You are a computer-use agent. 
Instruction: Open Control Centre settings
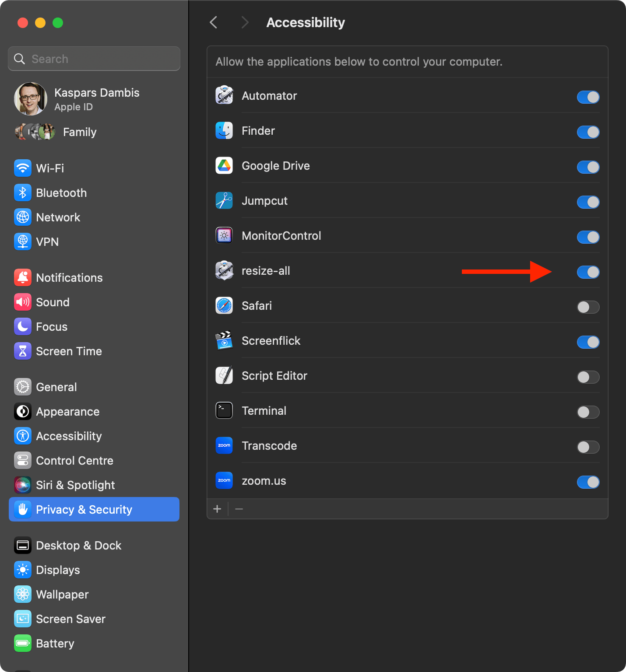point(94,460)
